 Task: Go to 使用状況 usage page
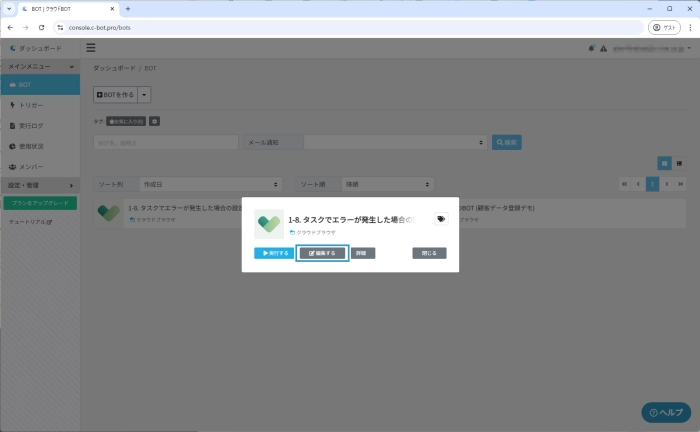click(x=33, y=146)
